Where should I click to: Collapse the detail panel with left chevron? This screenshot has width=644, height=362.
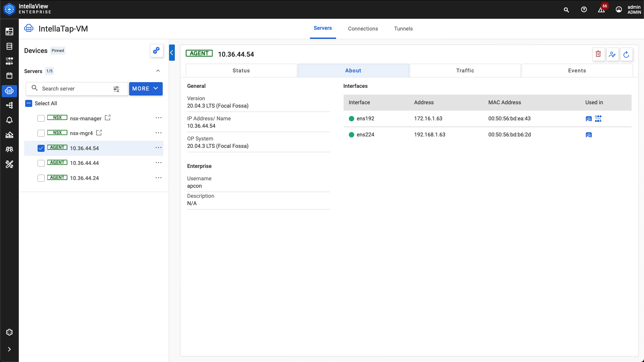pos(172,53)
